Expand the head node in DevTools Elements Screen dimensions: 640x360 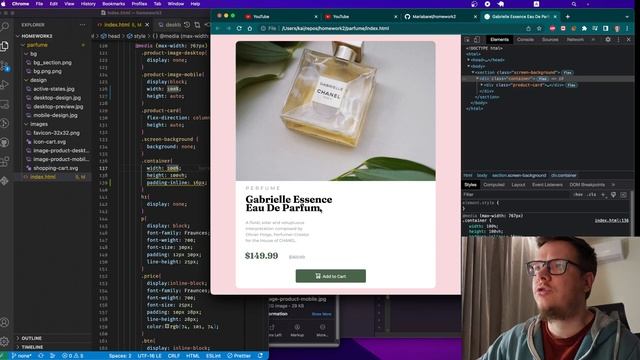click(469, 60)
